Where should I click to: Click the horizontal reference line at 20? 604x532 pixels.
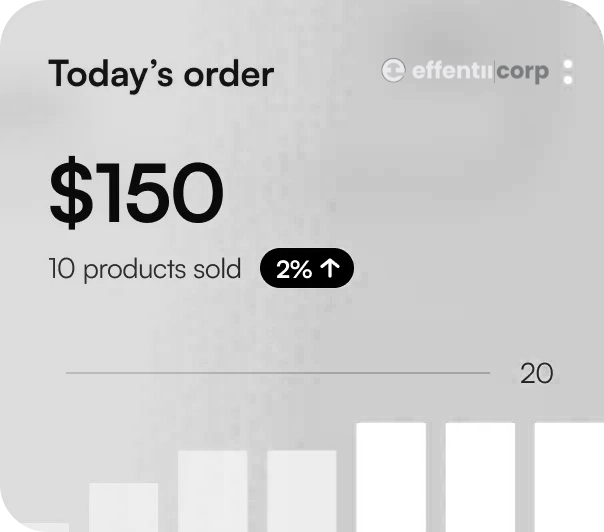point(278,373)
